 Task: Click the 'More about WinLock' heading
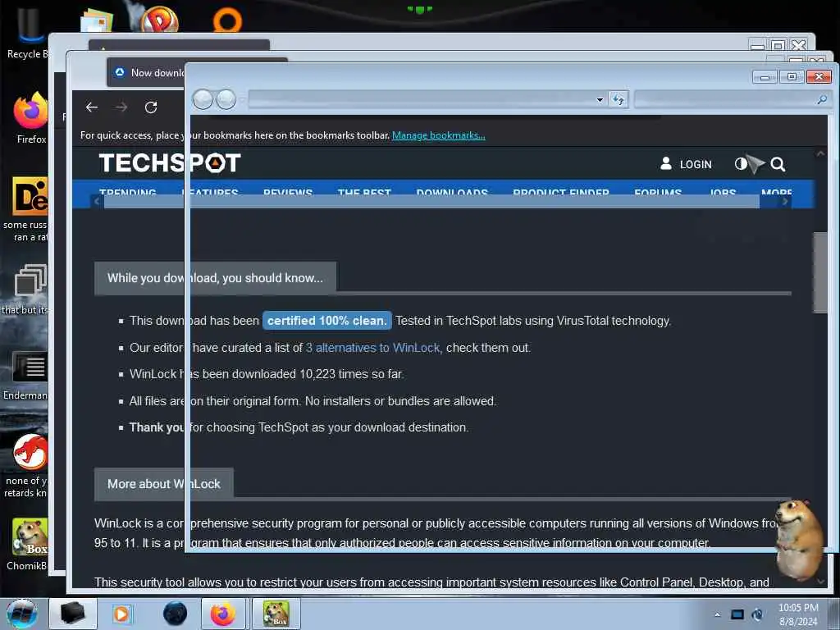pyautogui.click(x=164, y=484)
